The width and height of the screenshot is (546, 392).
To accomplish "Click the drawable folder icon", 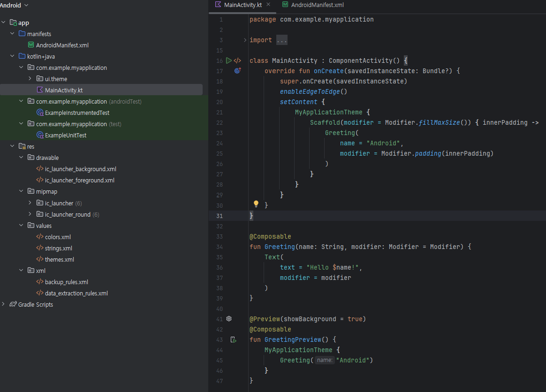I will (31, 158).
